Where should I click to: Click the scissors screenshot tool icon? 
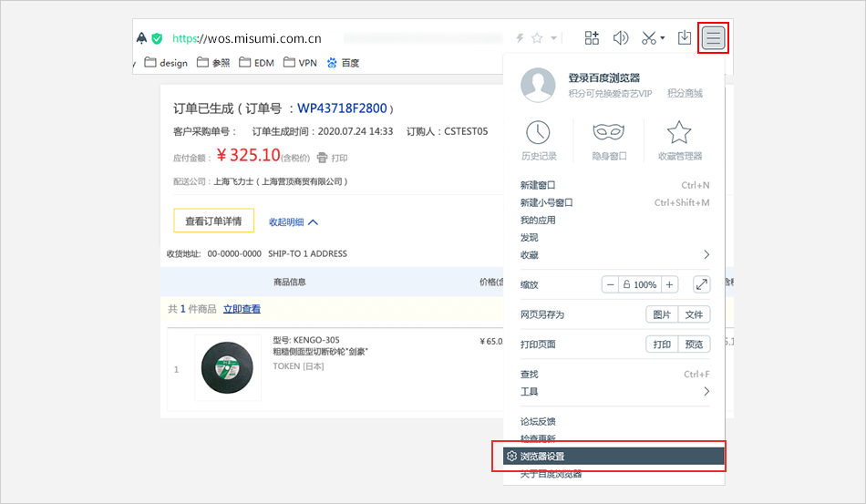(649, 38)
